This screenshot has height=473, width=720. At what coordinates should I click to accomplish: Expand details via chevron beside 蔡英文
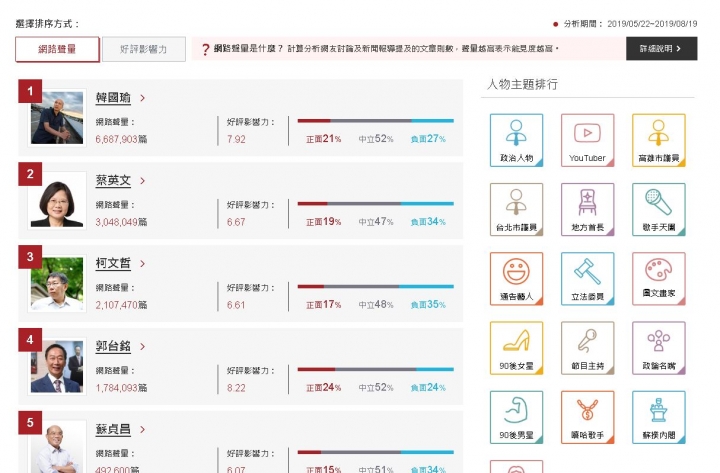142,180
